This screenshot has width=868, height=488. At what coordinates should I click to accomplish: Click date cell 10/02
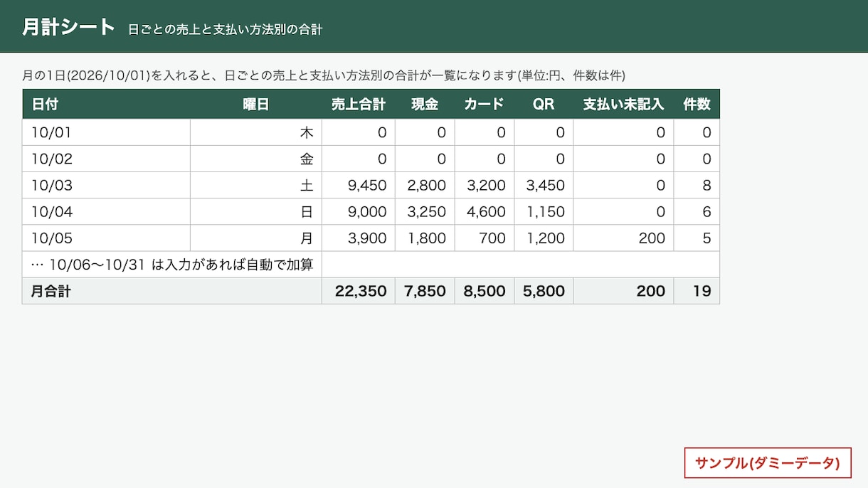(107, 159)
